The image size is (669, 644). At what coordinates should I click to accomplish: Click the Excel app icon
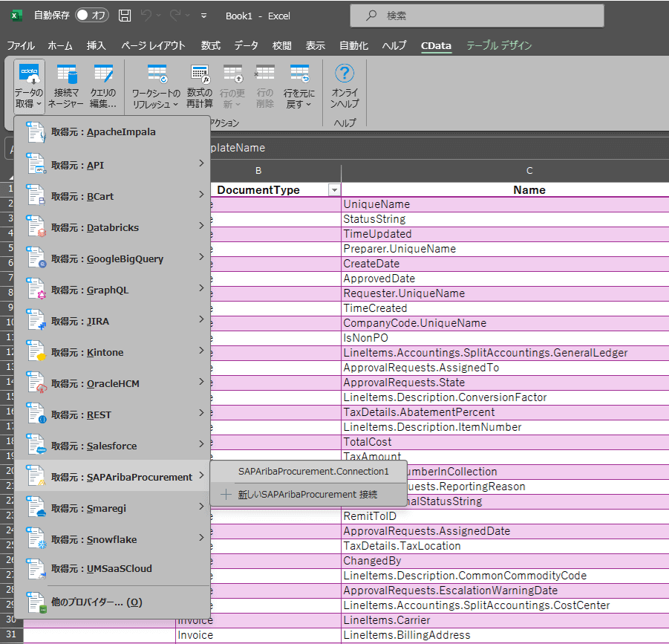click(16, 16)
